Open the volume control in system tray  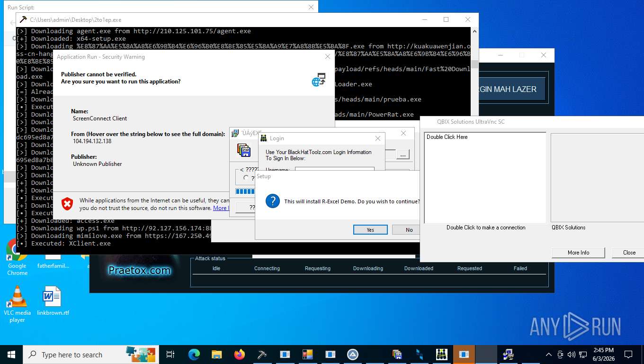click(x=572, y=355)
